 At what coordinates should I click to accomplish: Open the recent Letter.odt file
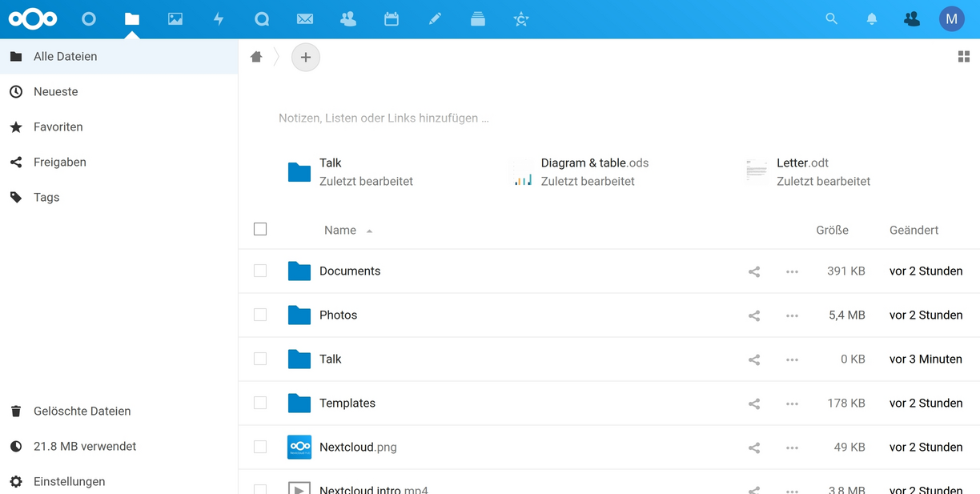[x=802, y=163]
